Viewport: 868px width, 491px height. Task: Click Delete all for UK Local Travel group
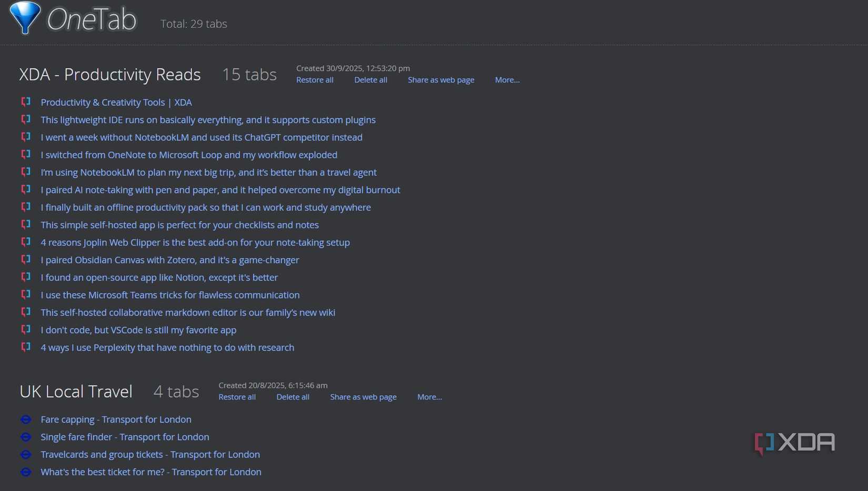point(292,397)
